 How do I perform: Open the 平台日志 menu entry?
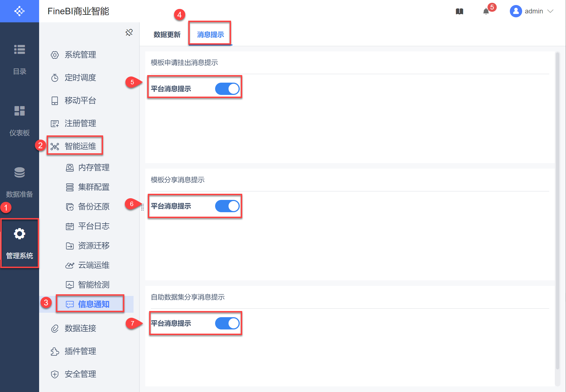pyautogui.click(x=94, y=226)
